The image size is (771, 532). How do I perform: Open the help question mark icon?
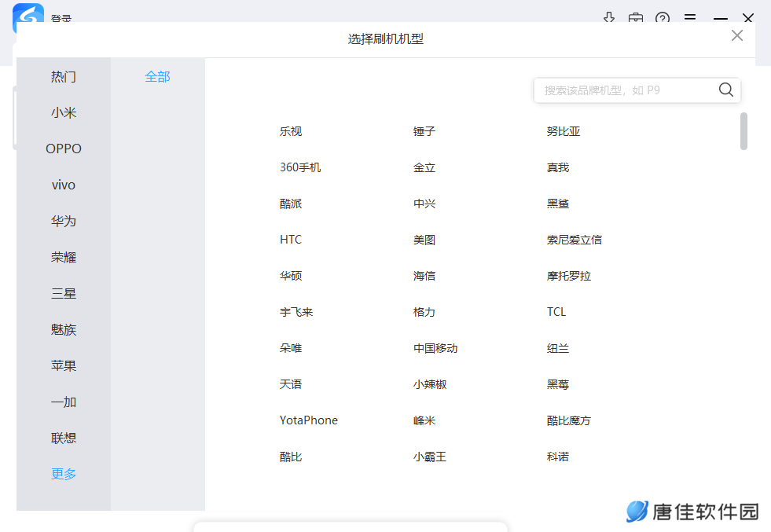[663, 18]
